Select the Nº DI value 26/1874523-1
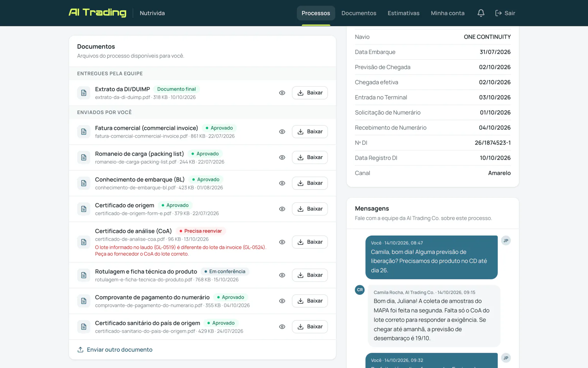Screen dimensions: 588x368 coord(492,143)
